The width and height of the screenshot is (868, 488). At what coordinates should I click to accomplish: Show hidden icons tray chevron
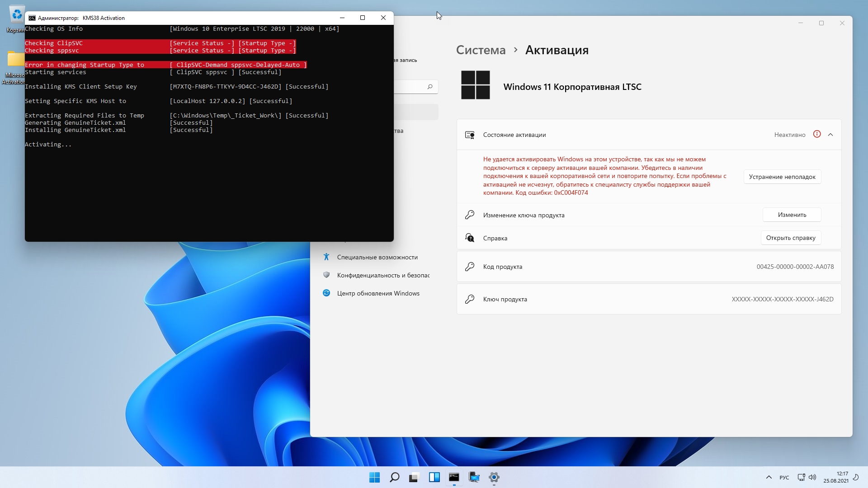point(769,477)
